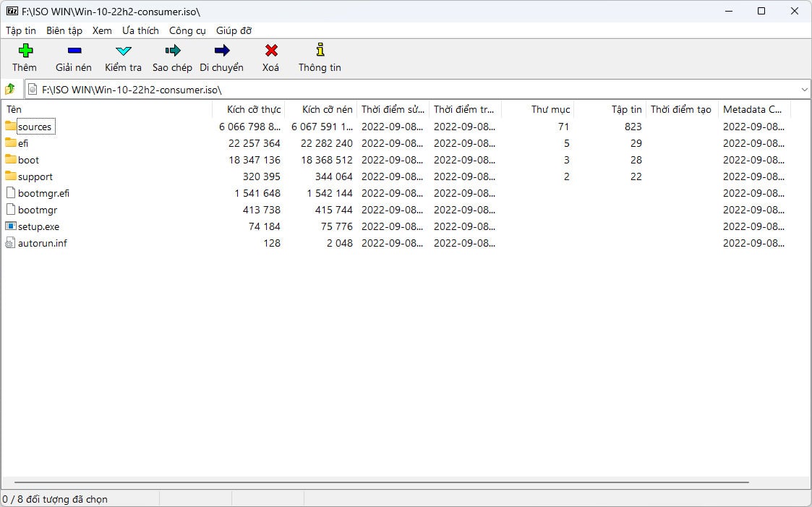
Task: Click the size value 22 257 364
Action: coord(255,143)
